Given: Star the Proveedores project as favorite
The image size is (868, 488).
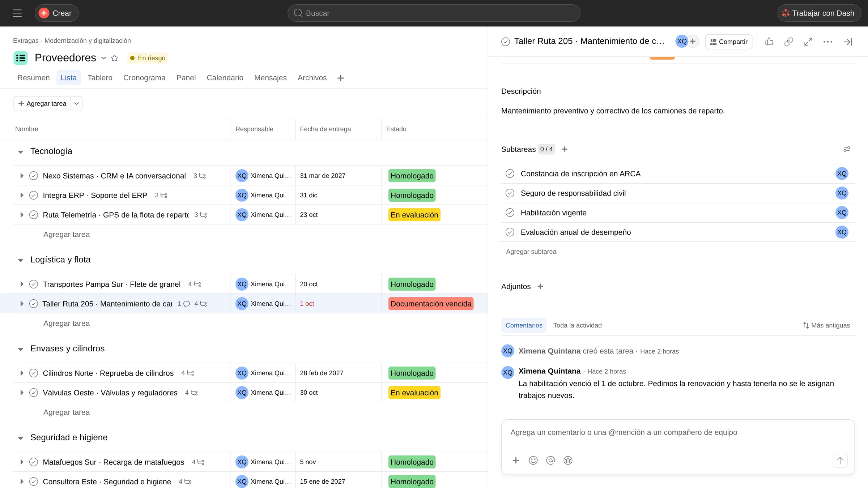Looking at the screenshot, I should (x=114, y=58).
